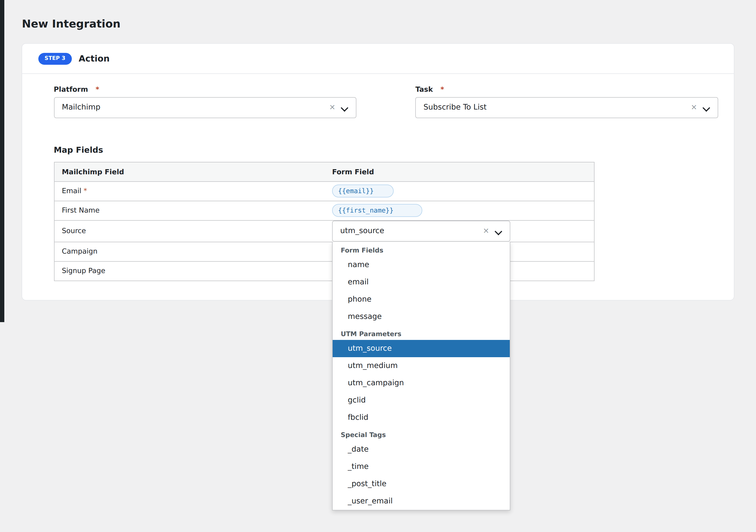This screenshot has height=532, width=756.
Task: Select the highlighted utm_source option
Action: [421, 348]
